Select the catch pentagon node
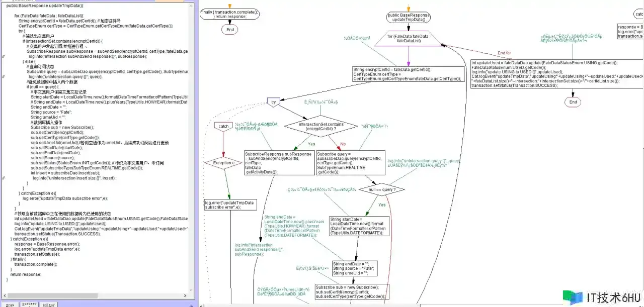The width and height of the screenshot is (644, 307). pos(223,126)
